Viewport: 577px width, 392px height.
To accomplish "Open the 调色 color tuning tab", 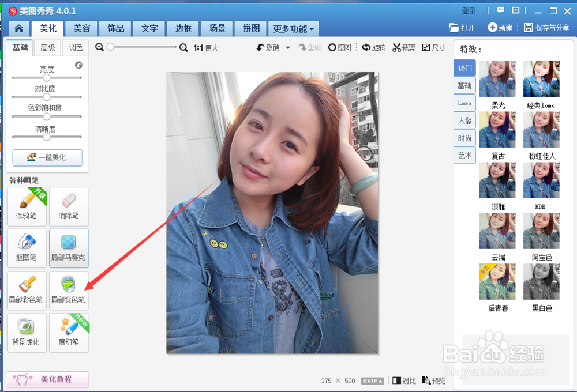I will [x=76, y=48].
